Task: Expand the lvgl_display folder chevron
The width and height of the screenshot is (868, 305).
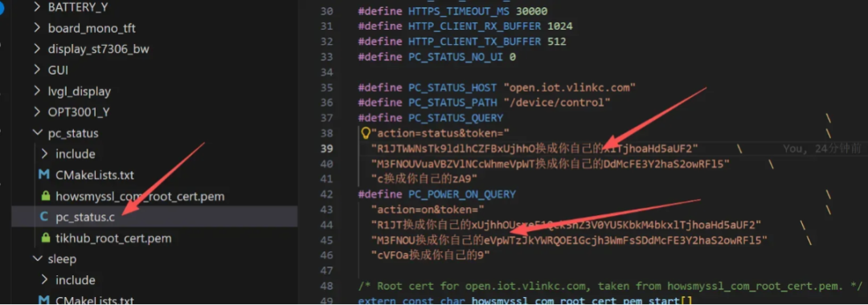Action: (37, 91)
